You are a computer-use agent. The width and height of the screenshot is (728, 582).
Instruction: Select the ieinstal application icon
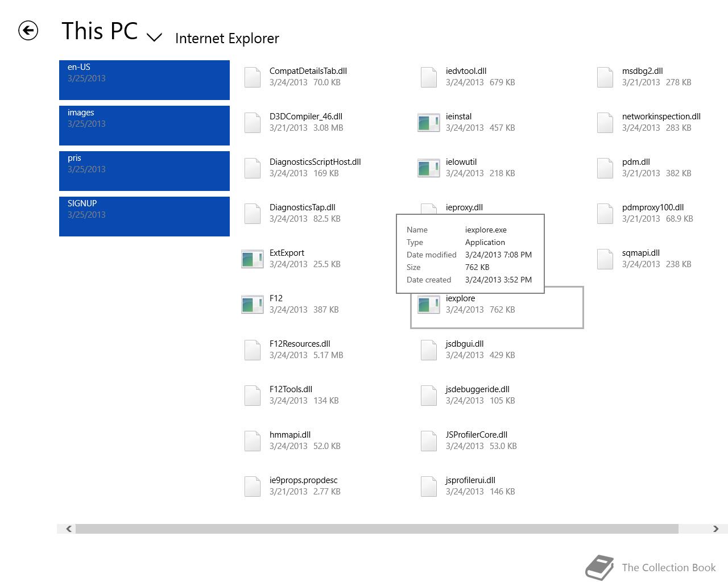click(x=429, y=123)
